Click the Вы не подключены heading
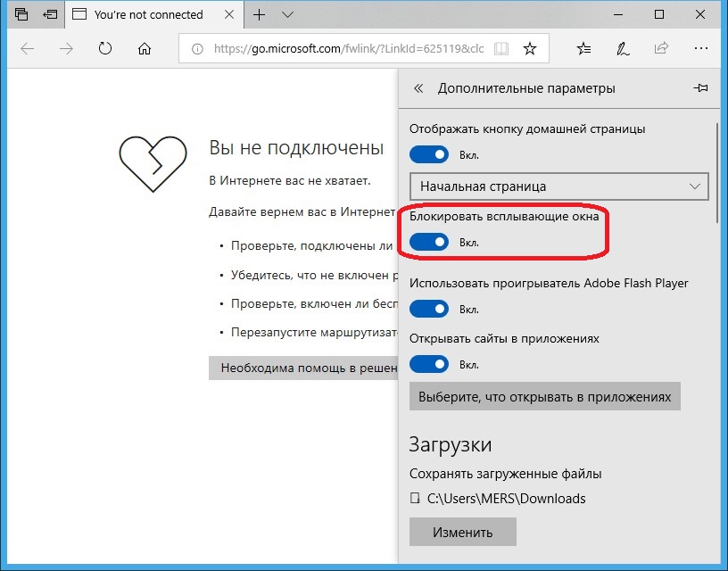 pos(297,147)
